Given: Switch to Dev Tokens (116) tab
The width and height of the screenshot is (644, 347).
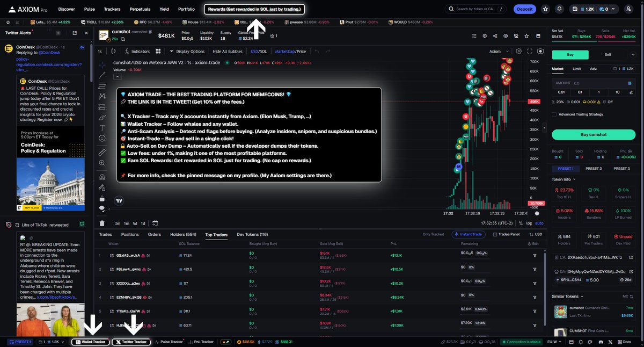Looking at the screenshot, I should click(x=252, y=235).
